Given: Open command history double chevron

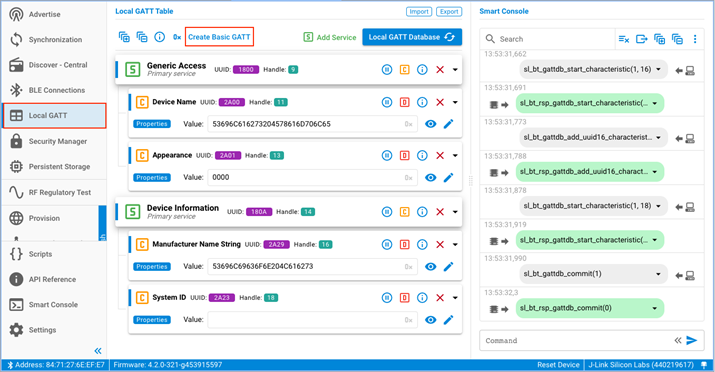Looking at the screenshot, I should tap(678, 341).
